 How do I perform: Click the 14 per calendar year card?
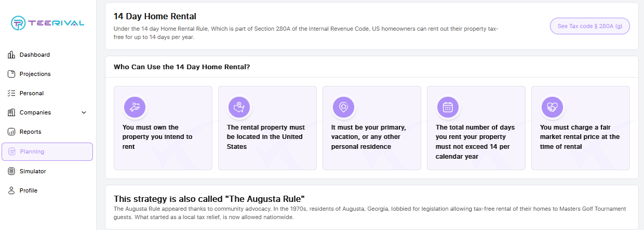pyautogui.click(x=476, y=128)
